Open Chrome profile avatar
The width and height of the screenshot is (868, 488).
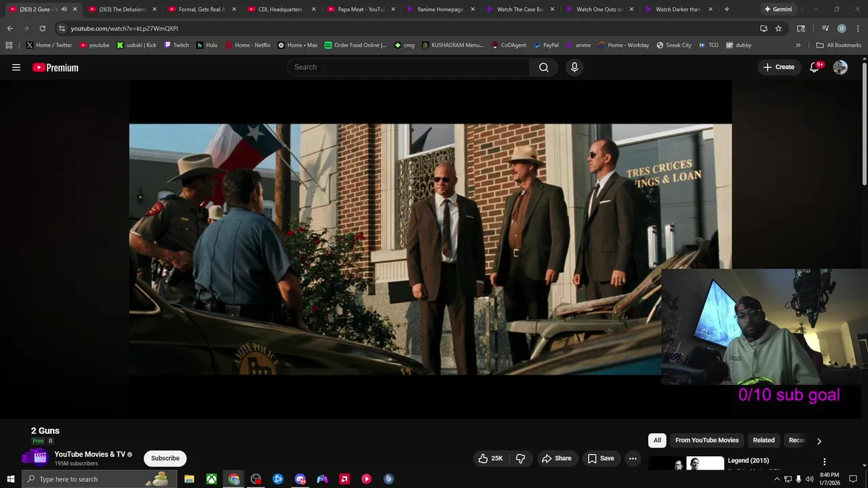tap(842, 28)
